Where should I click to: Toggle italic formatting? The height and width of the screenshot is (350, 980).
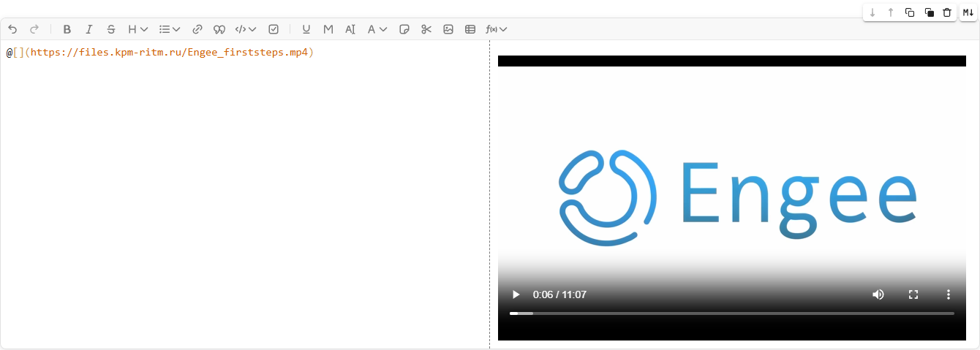pyautogui.click(x=89, y=29)
